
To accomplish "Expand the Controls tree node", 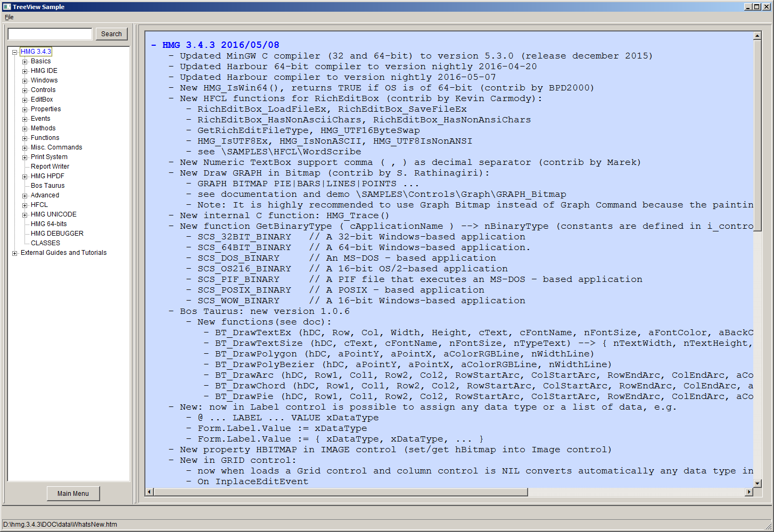I will (x=25, y=90).
